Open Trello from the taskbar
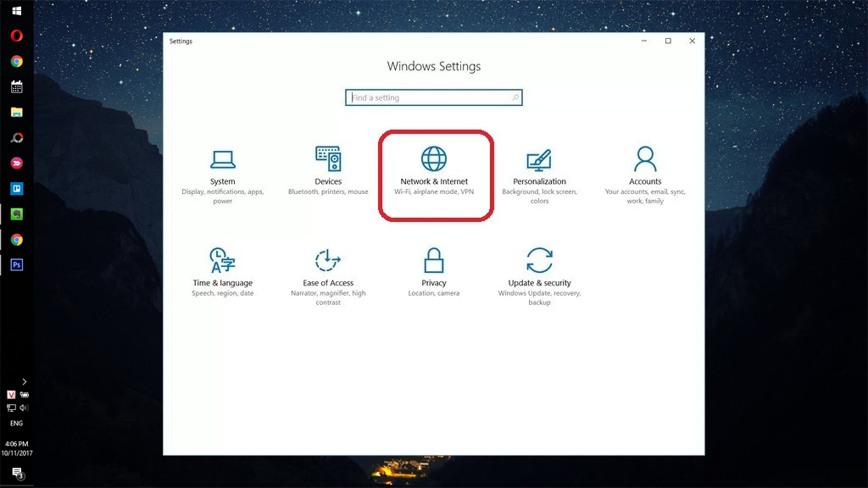 tap(17, 189)
